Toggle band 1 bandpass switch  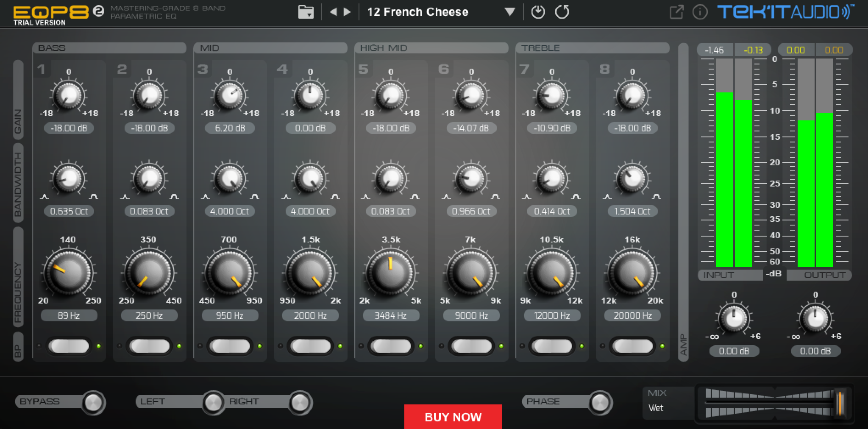pyautogui.click(x=69, y=346)
